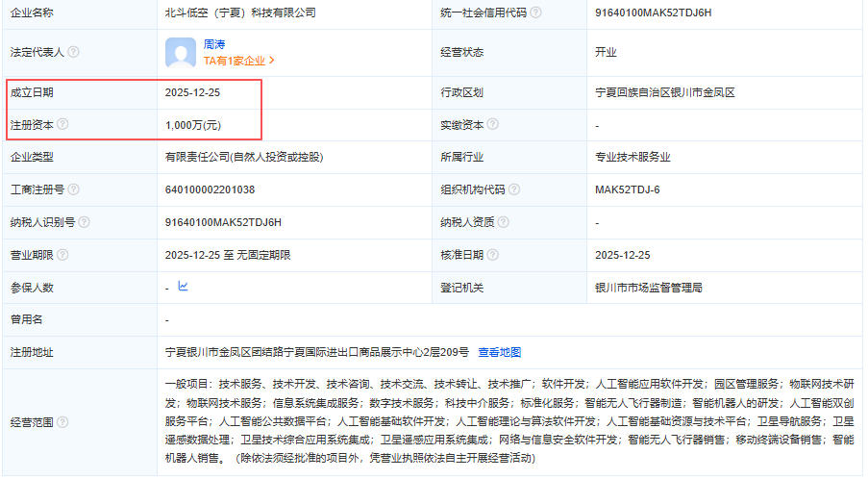This screenshot has height=479, width=868.
Task: Click approval date value in 核准日期 row
Action: coord(623,255)
